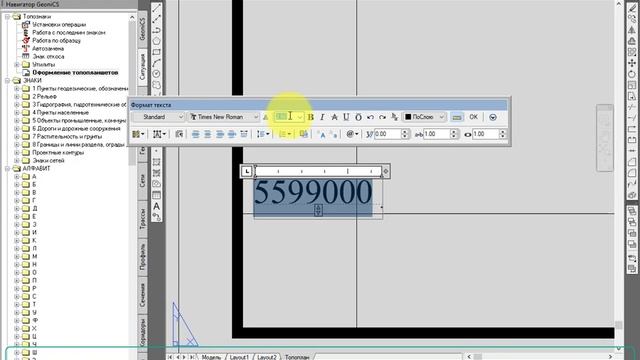
Task: Justify the text paragraph
Action: pyautogui.click(x=231, y=134)
